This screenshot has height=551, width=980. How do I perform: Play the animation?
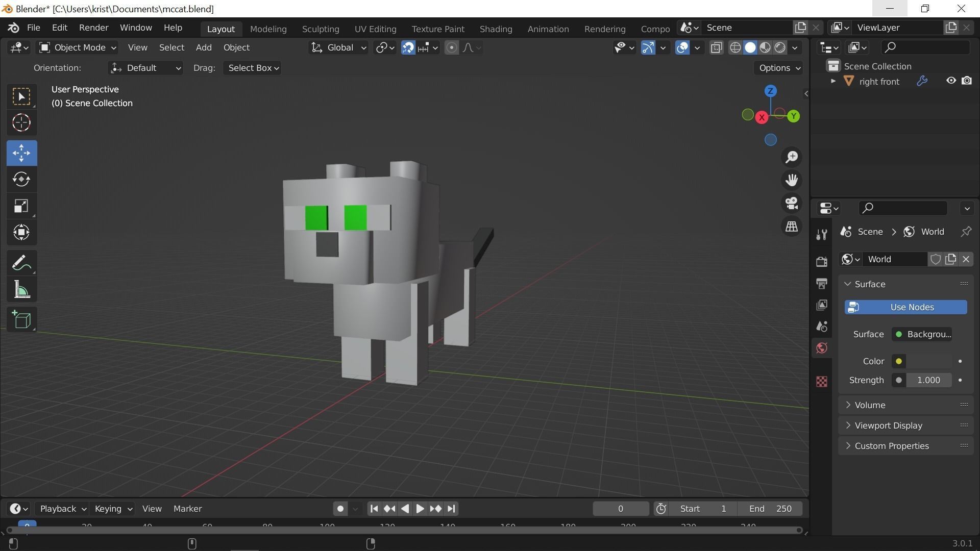coord(420,509)
